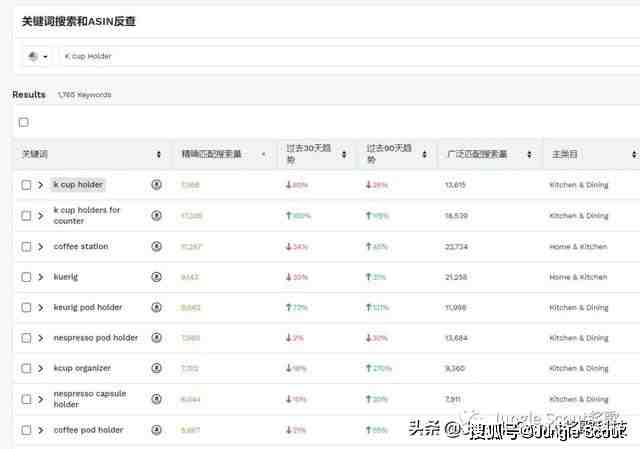Click the keywords count next to Results
This screenshot has width=640, height=449.
tap(84, 95)
